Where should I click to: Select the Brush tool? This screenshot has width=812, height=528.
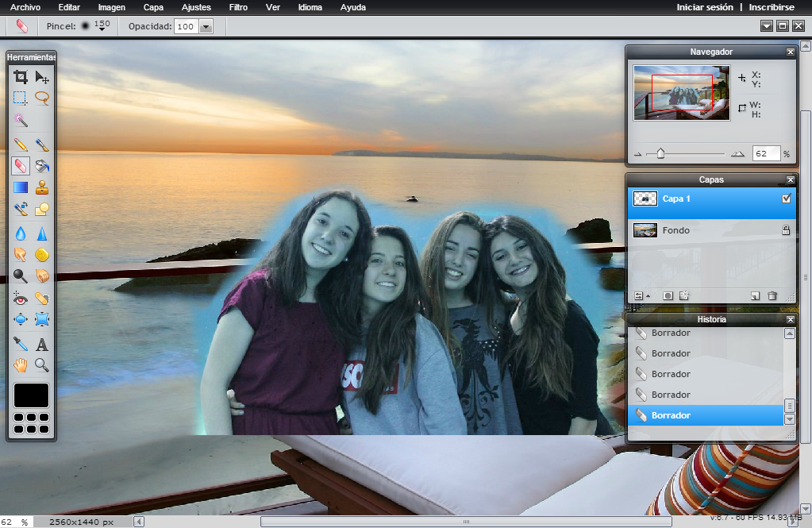(42, 145)
